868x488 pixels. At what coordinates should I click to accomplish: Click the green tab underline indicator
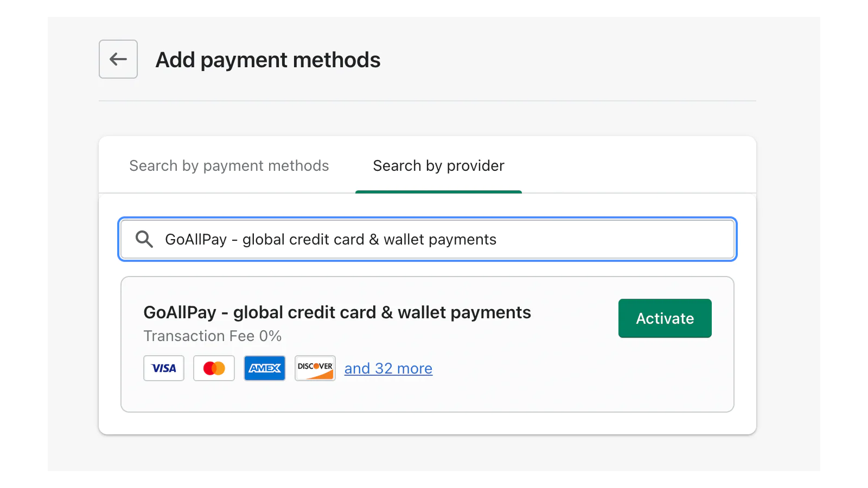tap(438, 191)
